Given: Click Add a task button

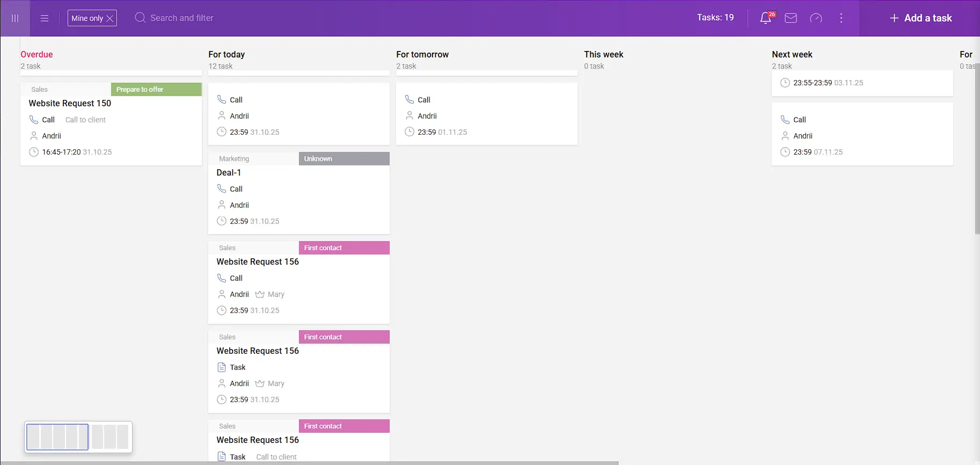Looking at the screenshot, I should point(920,18).
